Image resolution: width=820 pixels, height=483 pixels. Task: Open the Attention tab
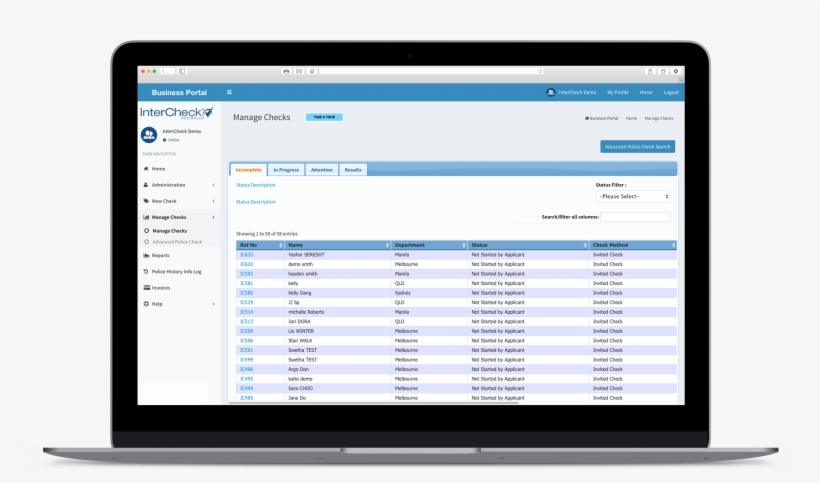pos(321,170)
